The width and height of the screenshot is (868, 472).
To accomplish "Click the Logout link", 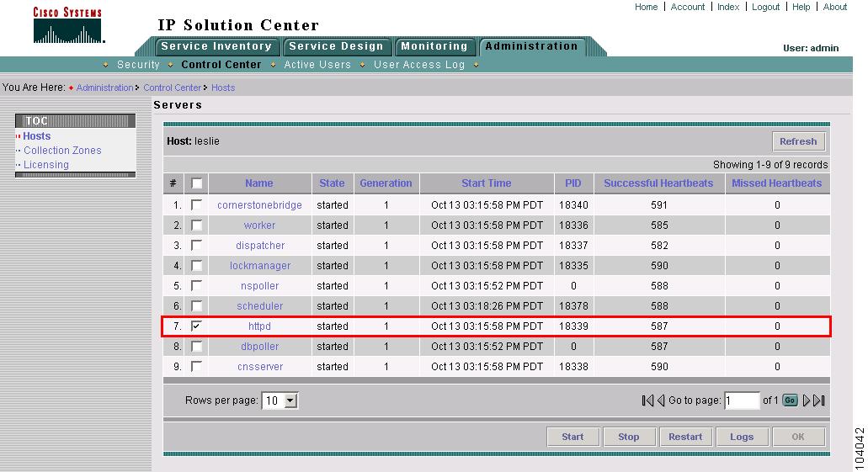I will pyautogui.click(x=765, y=7).
